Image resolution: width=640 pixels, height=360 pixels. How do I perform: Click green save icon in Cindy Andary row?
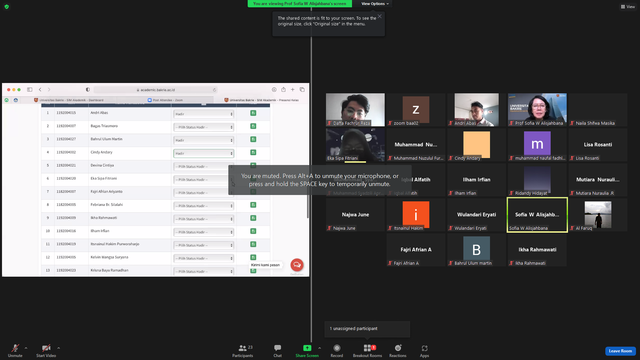point(253,152)
